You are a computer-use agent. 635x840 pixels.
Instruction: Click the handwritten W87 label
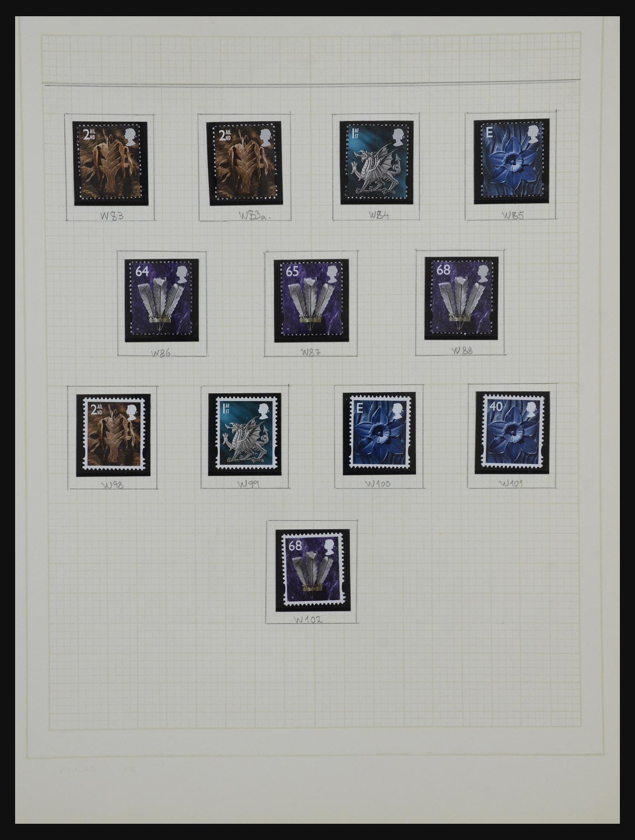[x=310, y=352]
